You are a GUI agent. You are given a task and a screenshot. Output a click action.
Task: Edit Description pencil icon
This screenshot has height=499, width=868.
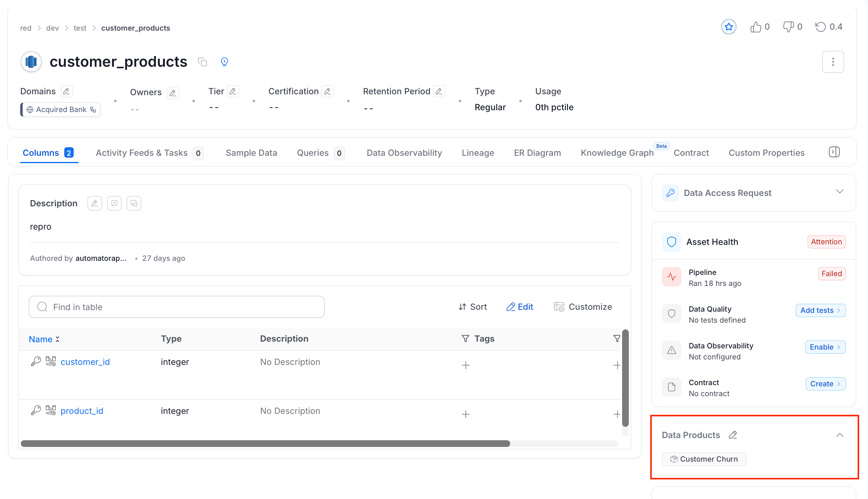[x=95, y=203]
